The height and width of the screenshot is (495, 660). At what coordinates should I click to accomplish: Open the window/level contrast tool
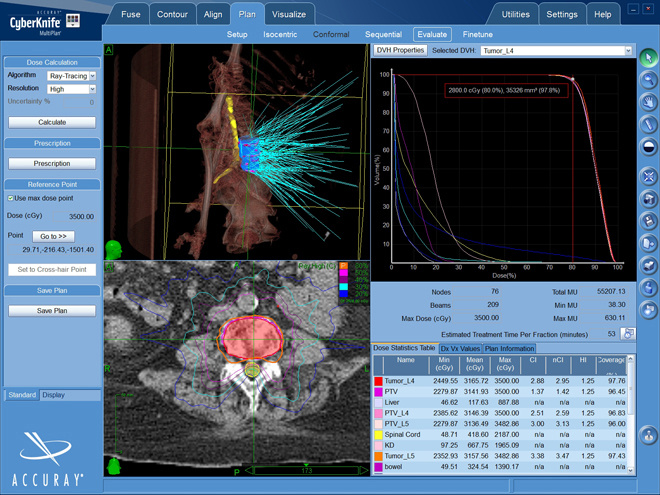[x=649, y=147]
